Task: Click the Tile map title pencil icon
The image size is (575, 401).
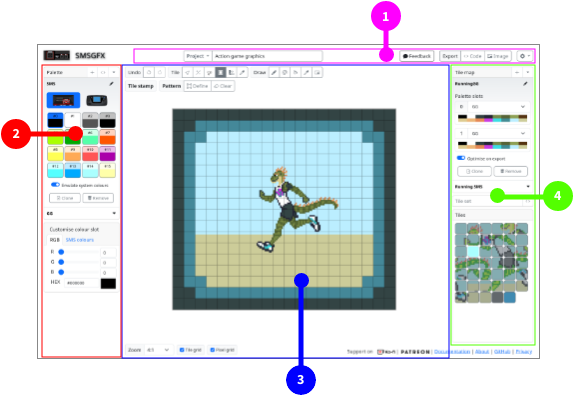Action: tap(525, 84)
